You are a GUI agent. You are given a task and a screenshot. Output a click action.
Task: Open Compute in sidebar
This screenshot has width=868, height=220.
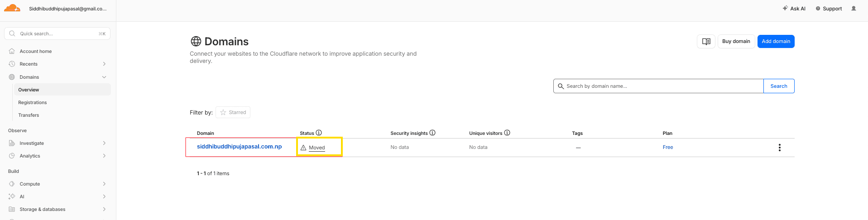click(x=30, y=184)
